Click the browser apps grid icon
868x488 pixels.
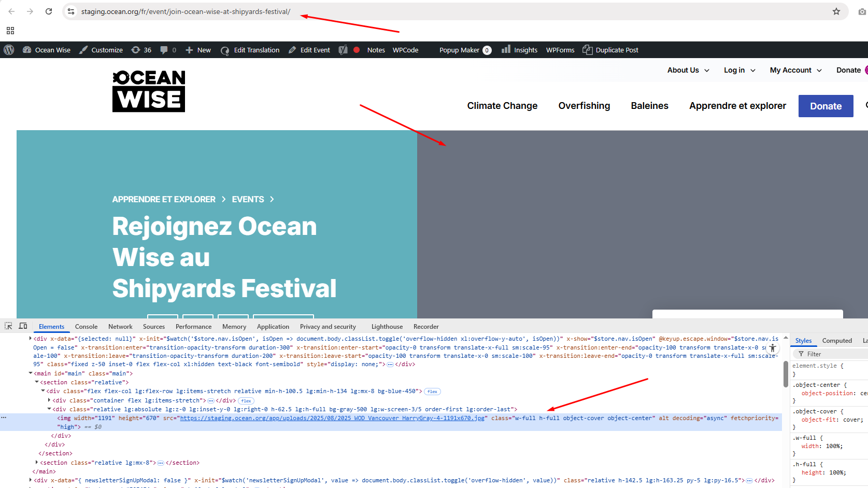10,31
